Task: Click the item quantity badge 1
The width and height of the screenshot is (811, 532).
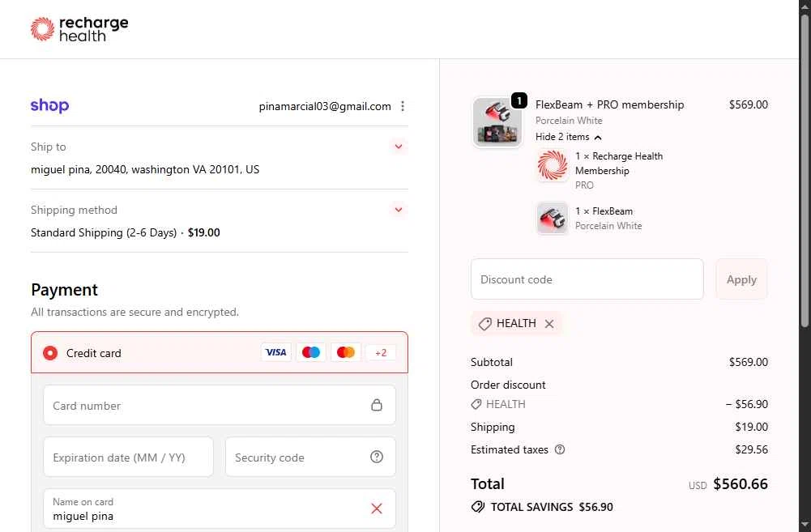Action: tap(519, 100)
